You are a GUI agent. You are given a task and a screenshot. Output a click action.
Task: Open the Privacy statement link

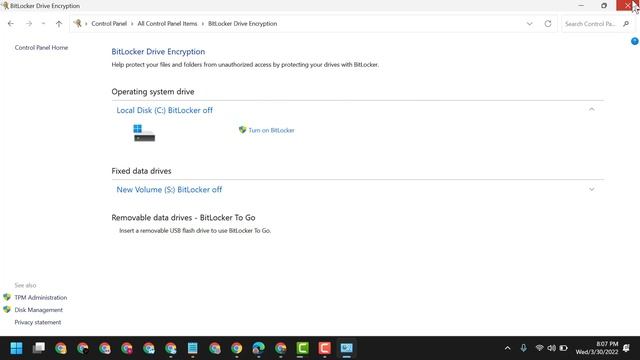point(38,322)
